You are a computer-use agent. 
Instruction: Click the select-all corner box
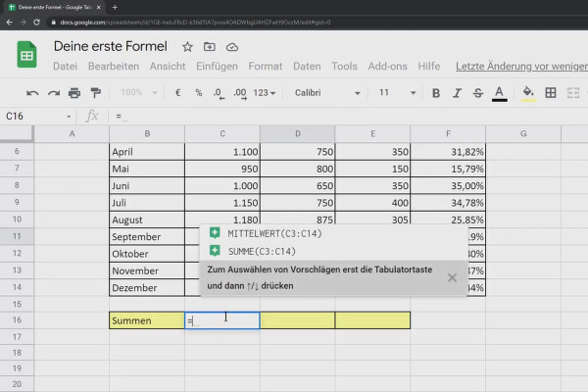point(17,133)
